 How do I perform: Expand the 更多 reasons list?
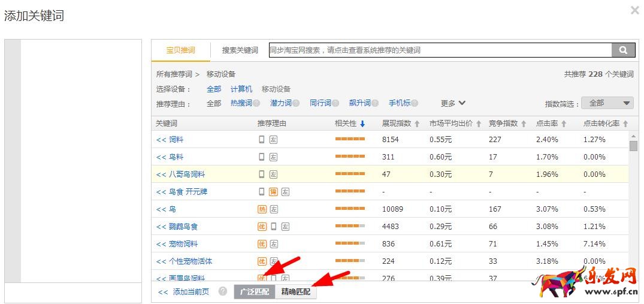[453, 103]
